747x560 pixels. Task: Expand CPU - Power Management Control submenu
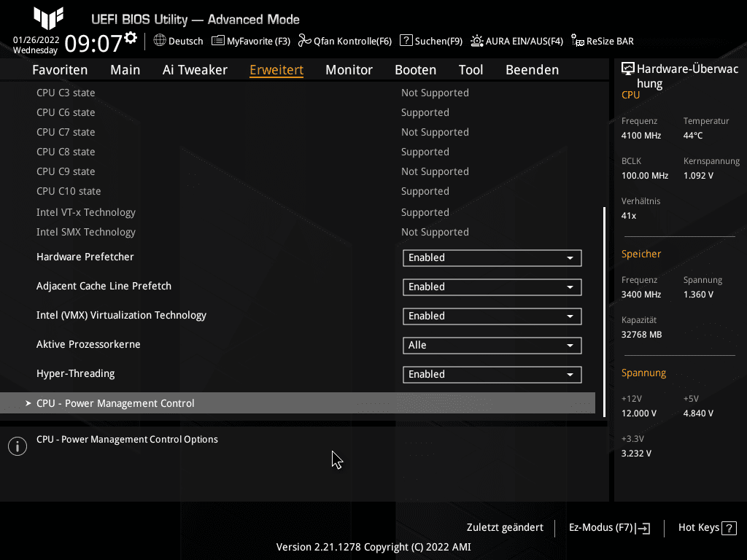point(298,402)
